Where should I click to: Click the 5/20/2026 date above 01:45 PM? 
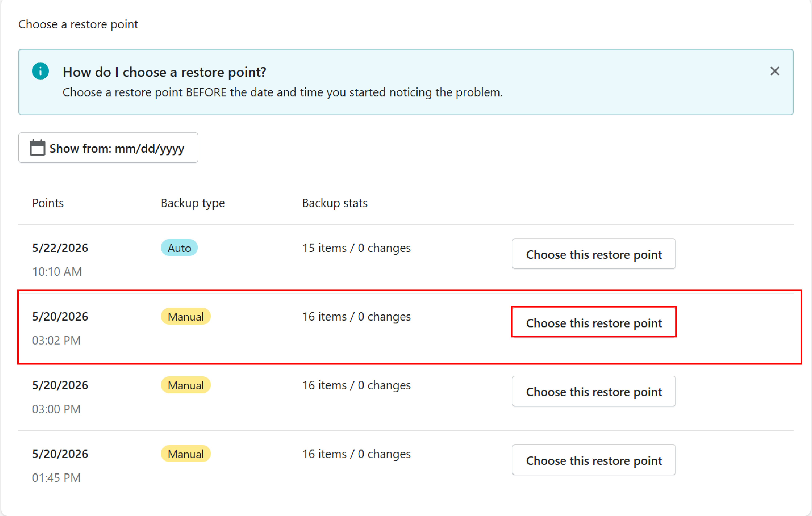(60, 454)
